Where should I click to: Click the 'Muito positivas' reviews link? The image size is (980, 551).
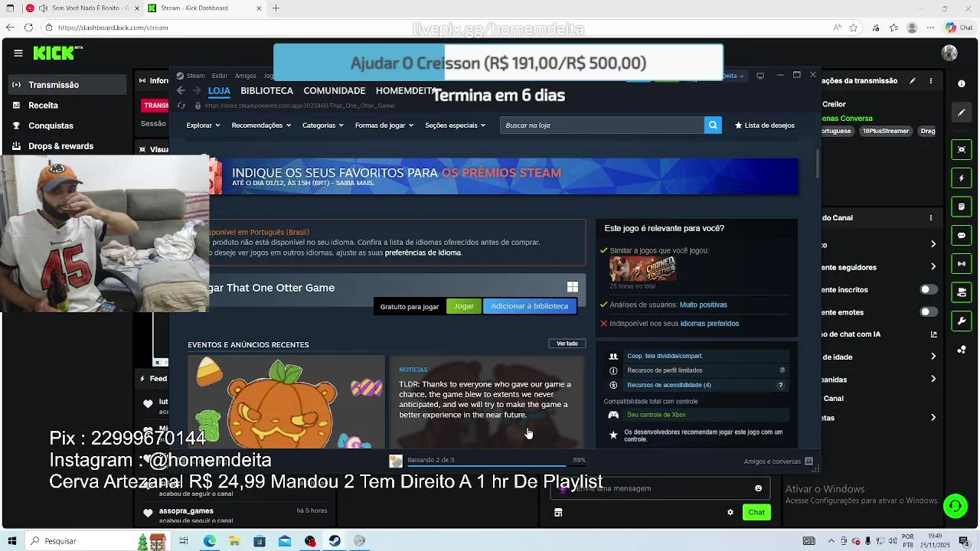click(x=703, y=305)
